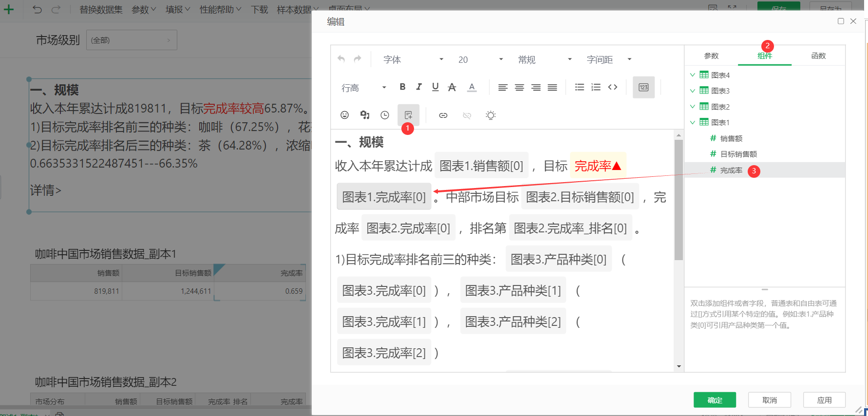
Task: Click undo icon in main toolbar
Action: click(x=38, y=9)
